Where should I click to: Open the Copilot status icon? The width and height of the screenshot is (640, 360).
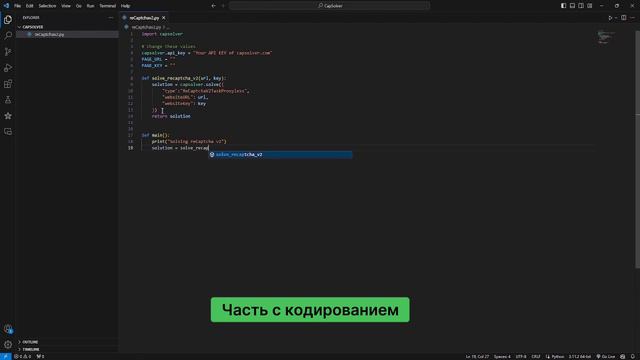(622, 356)
